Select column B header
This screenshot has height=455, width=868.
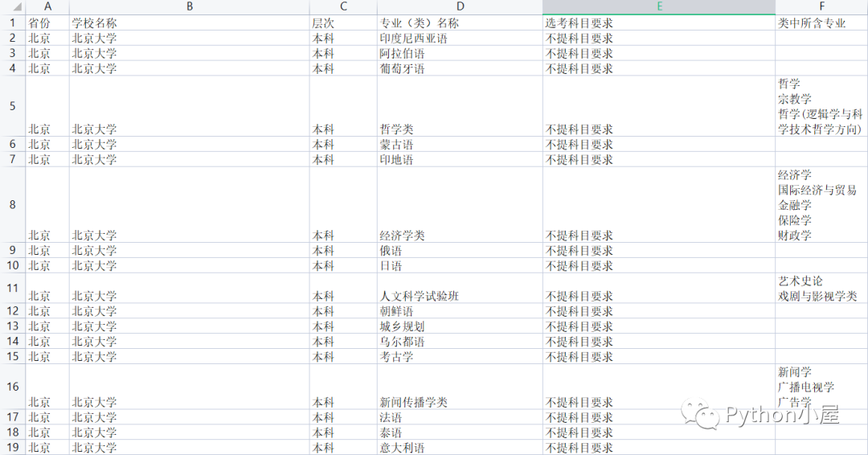click(x=190, y=6)
